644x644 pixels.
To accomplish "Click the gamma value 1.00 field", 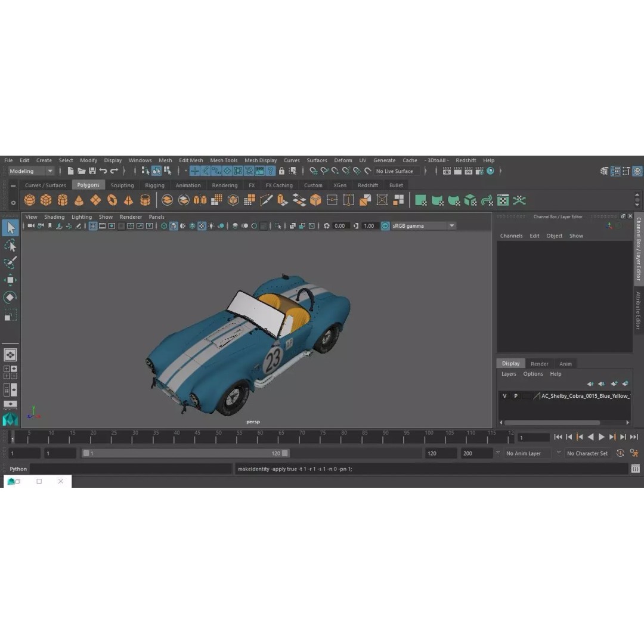I will (370, 226).
